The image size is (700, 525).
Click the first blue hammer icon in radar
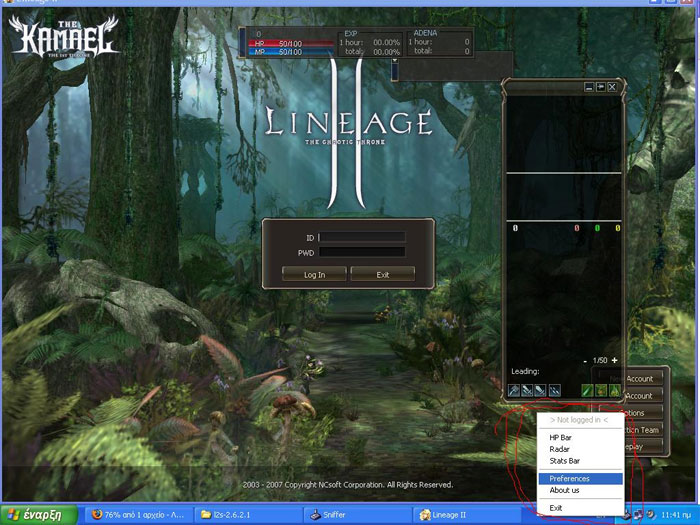[514, 391]
